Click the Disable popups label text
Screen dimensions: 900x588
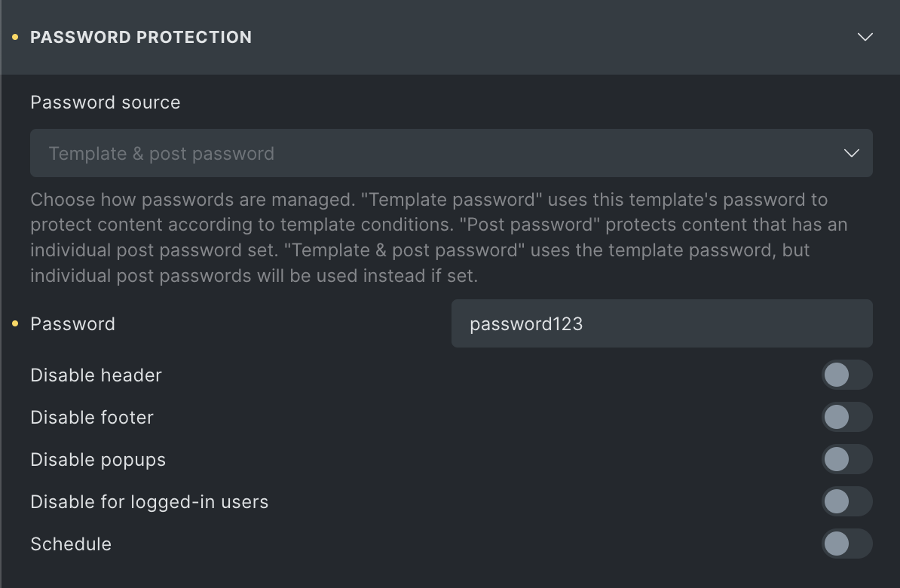click(98, 460)
